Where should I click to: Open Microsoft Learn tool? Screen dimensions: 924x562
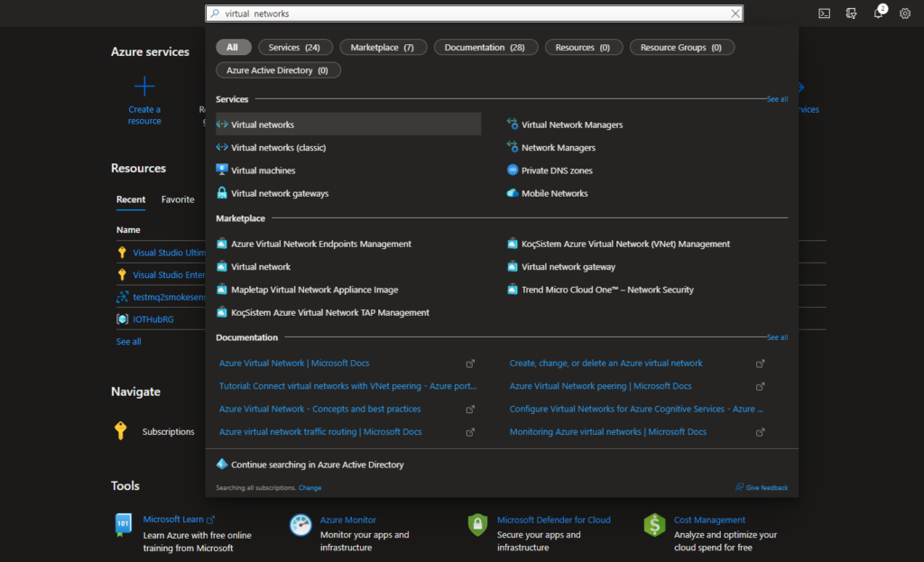click(173, 520)
